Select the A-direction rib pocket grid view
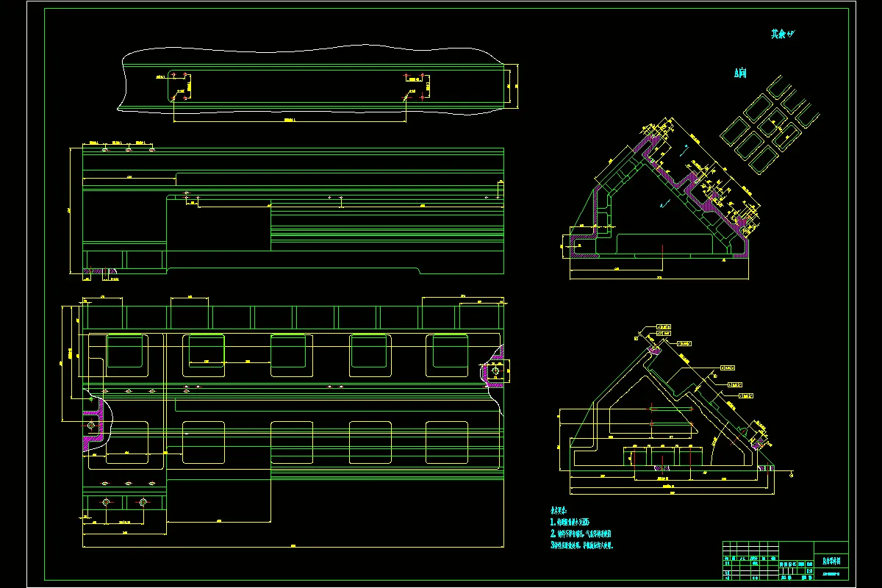 coord(770,126)
